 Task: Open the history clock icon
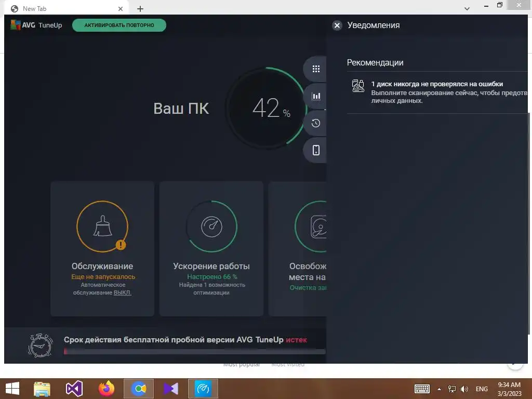click(x=316, y=123)
